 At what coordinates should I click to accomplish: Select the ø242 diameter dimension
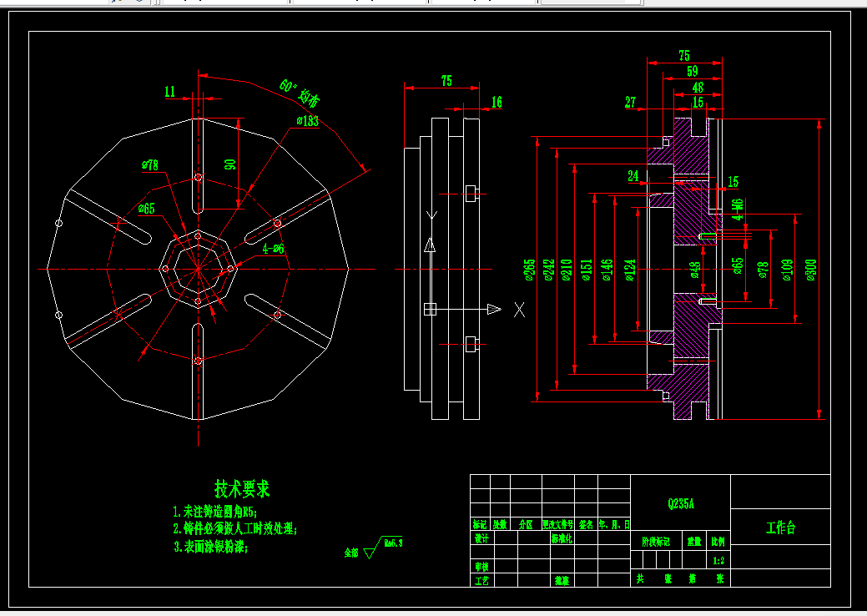pos(548,270)
